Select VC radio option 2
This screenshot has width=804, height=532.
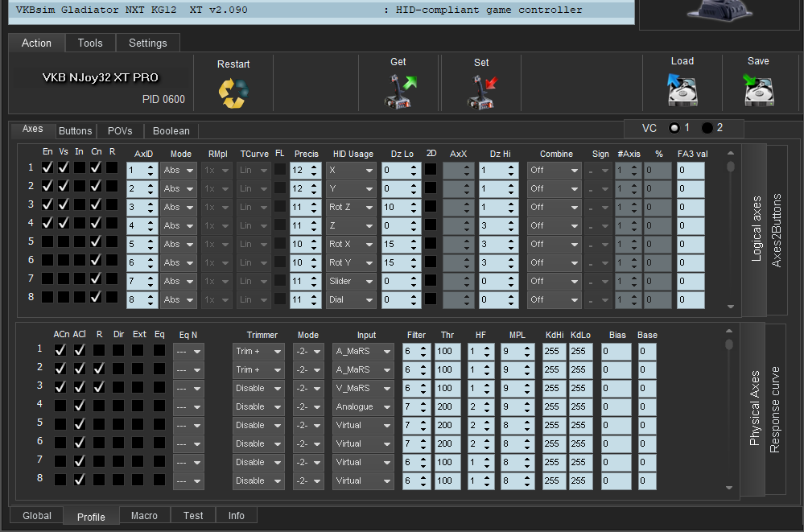coord(707,128)
